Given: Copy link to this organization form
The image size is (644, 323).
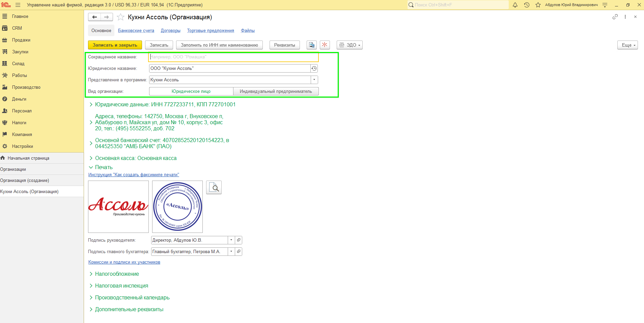Looking at the screenshot, I should pyautogui.click(x=615, y=17).
